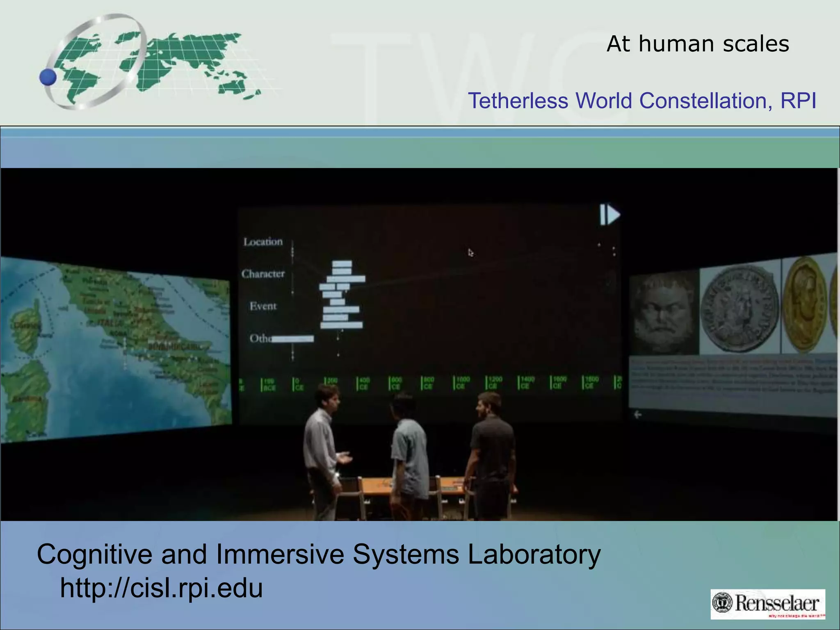840x630 pixels.
Task: Click the Rensselaer logo
Action: pos(768,604)
